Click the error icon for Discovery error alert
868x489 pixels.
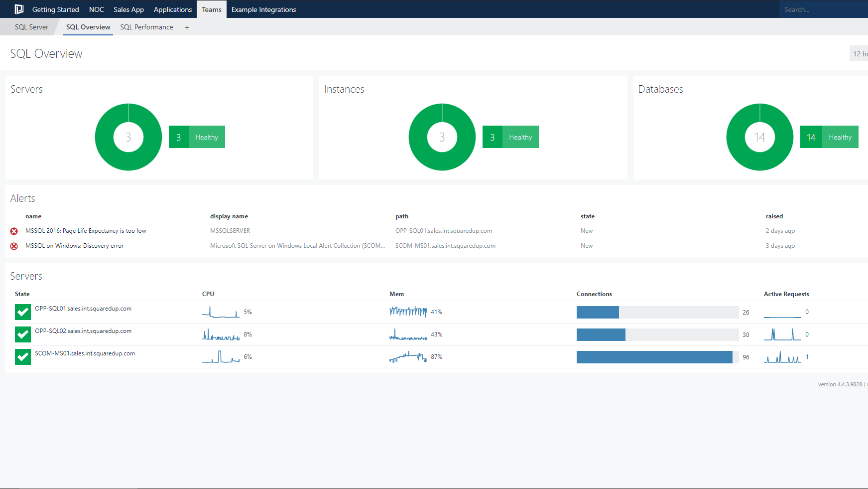[14, 246]
